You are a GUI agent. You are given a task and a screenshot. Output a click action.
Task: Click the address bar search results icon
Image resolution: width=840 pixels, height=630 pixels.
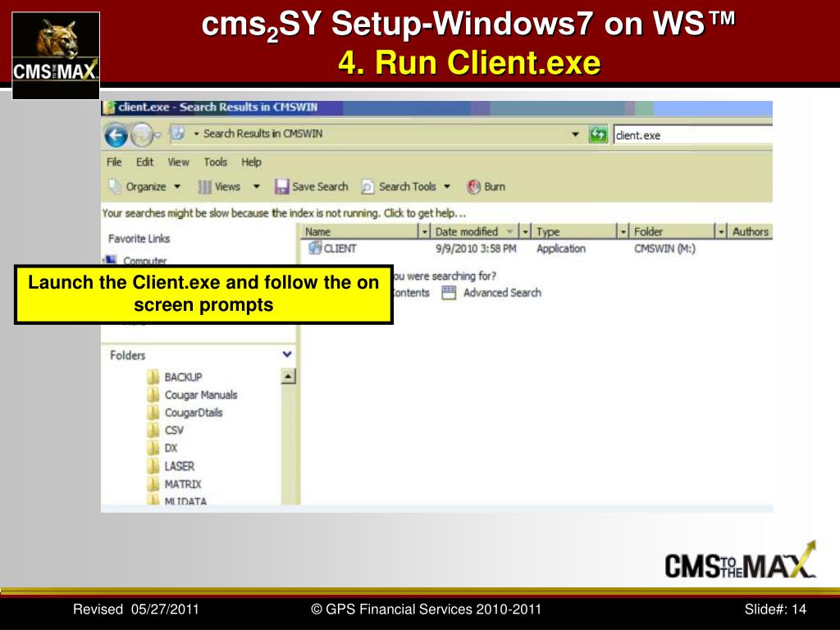click(x=178, y=134)
